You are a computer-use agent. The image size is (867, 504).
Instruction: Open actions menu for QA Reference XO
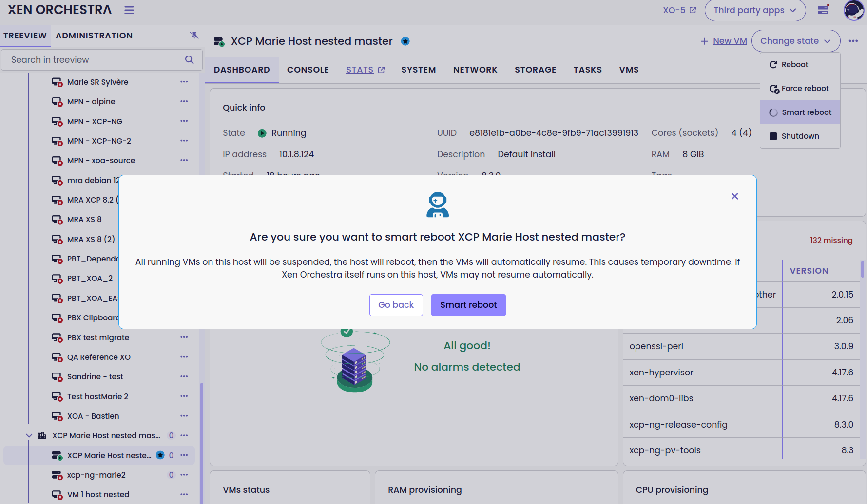coord(184,357)
